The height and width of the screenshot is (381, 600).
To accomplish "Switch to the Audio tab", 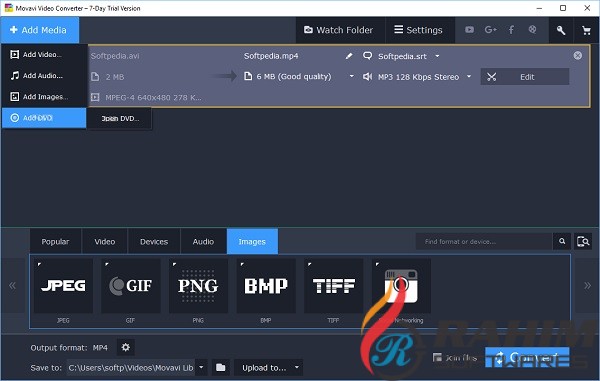I will click(x=203, y=241).
